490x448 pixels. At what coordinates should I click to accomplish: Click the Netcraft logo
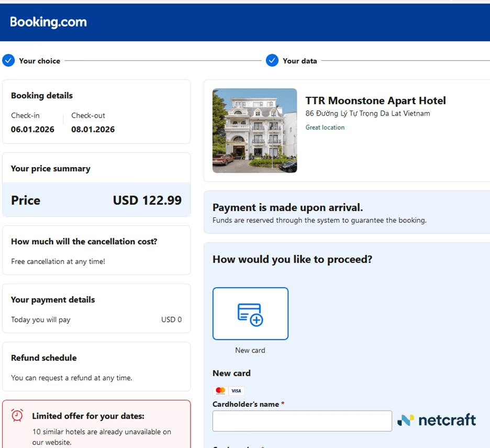tap(437, 420)
